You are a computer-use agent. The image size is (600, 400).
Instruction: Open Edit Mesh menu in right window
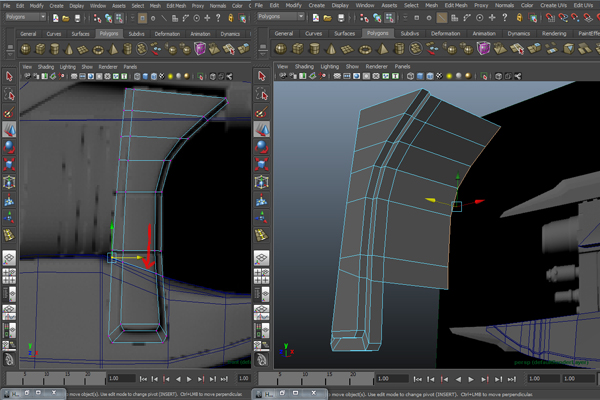[456, 5]
